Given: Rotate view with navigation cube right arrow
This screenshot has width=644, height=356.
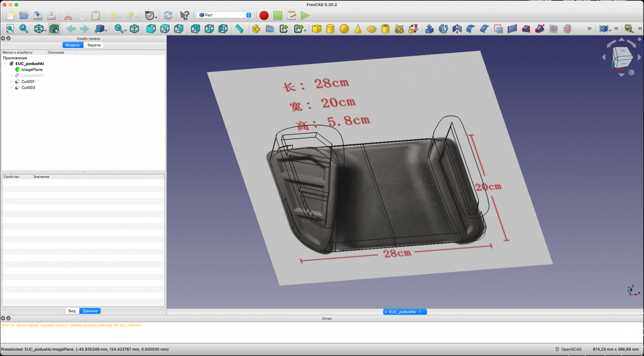Looking at the screenshot, I should coord(639,57).
